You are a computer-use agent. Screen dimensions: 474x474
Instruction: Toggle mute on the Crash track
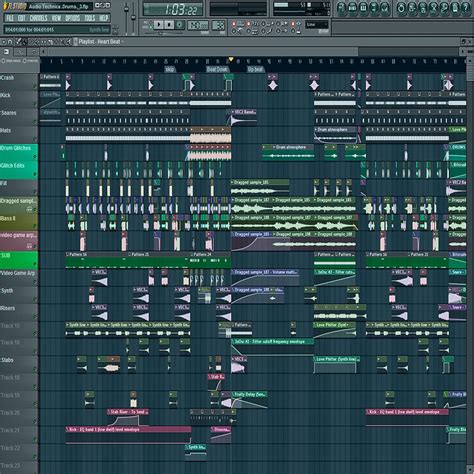(35, 86)
